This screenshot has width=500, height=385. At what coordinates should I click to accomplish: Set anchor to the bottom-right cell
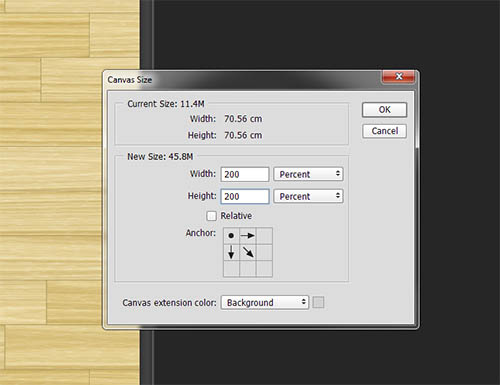coord(264,269)
